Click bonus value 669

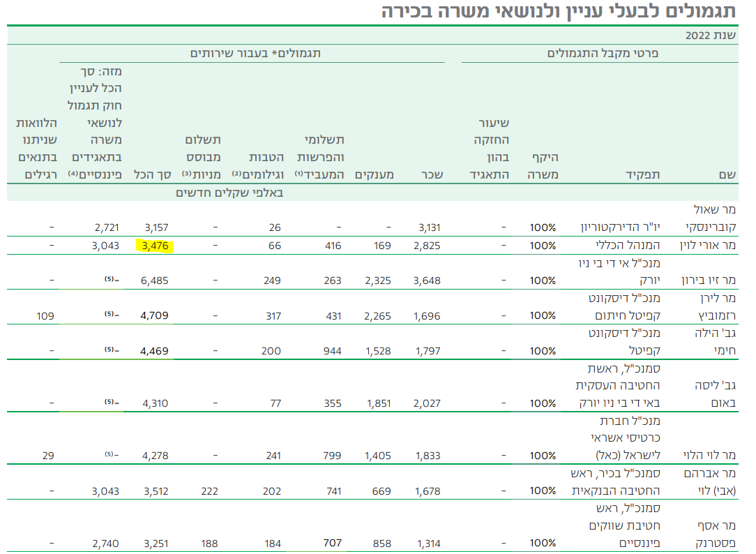(x=381, y=491)
